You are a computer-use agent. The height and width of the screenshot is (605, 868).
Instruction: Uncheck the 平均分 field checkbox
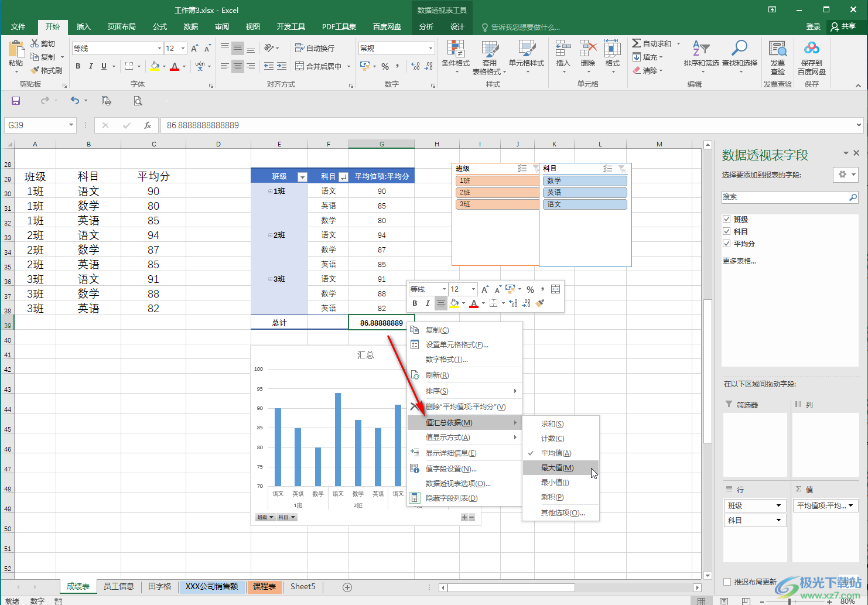(x=727, y=244)
